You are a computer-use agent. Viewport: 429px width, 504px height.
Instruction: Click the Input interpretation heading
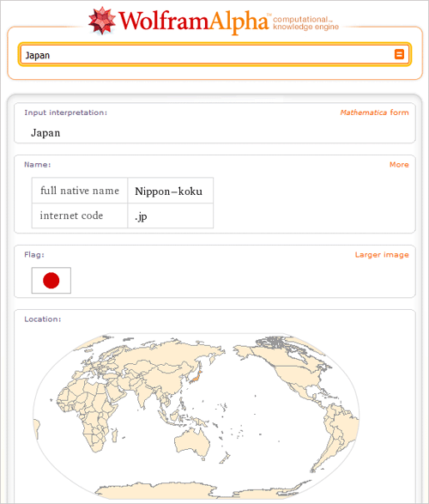(66, 112)
